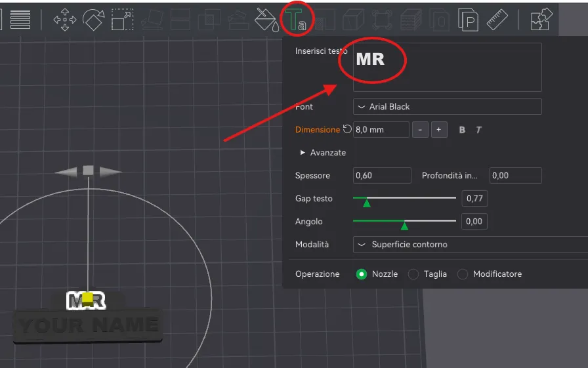The image size is (588, 368).
Task: Click the Angolo slider handle
Action: (x=404, y=226)
